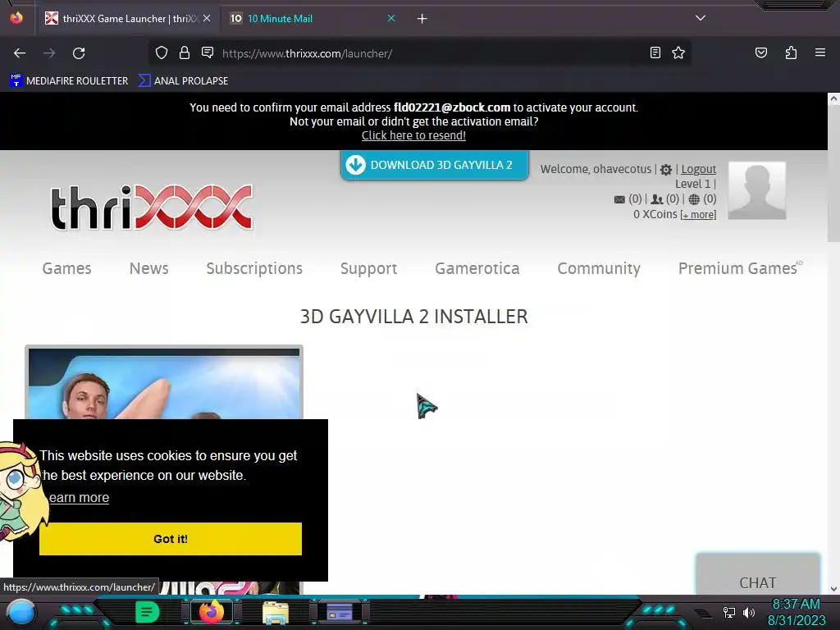The width and height of the screenshot is (840, 630).
Task: Select the thriXXX Game Launcher tab
Action: [129, 19]
